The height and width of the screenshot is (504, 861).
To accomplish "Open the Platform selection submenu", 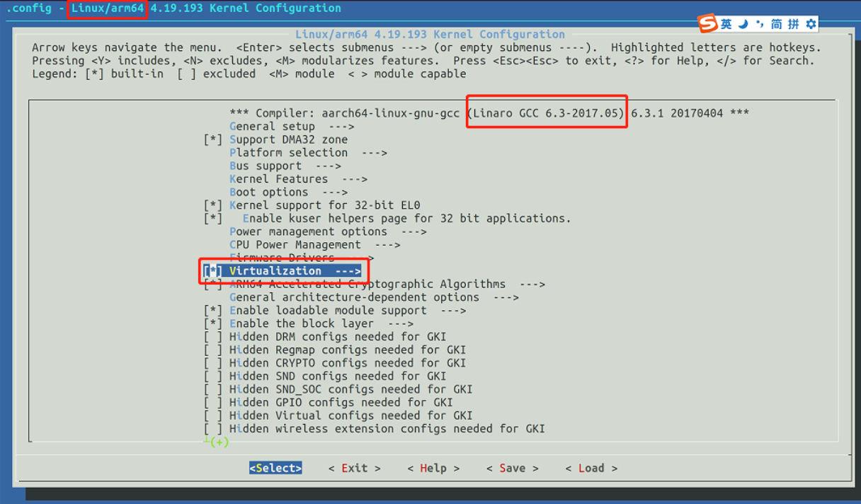I will coord(308,152).
